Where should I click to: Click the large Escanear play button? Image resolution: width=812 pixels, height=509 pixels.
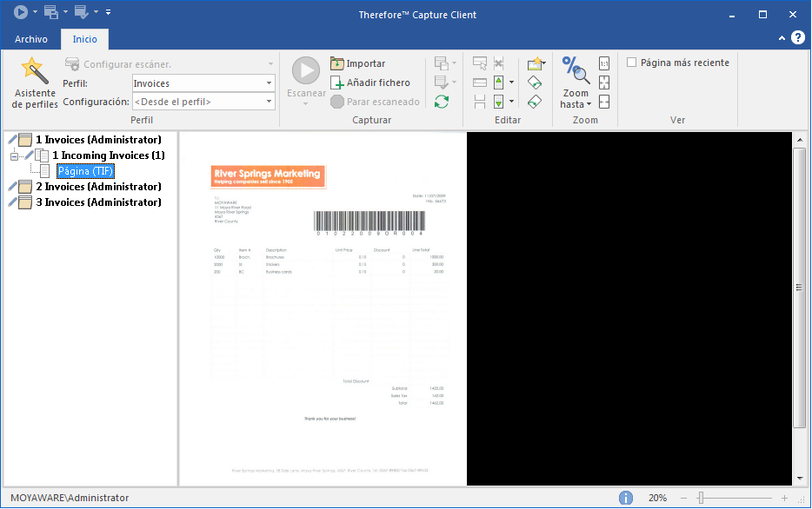pos(306,71)
